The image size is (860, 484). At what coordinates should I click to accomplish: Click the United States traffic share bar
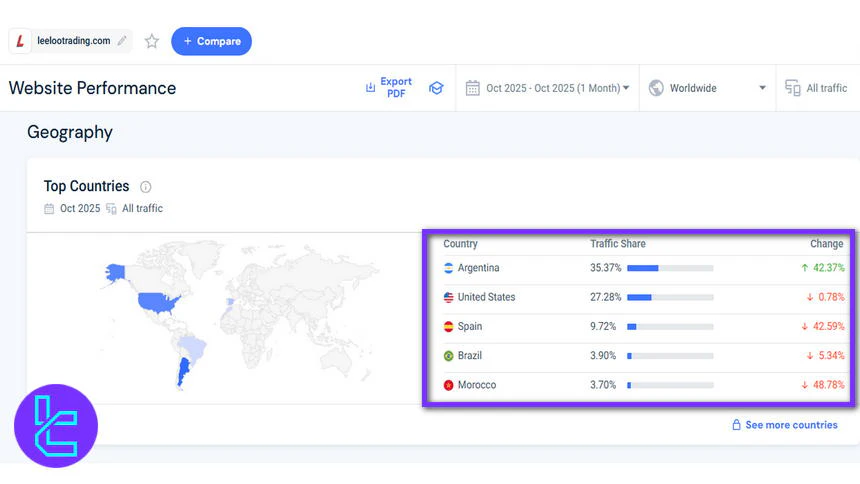(669, 297)
